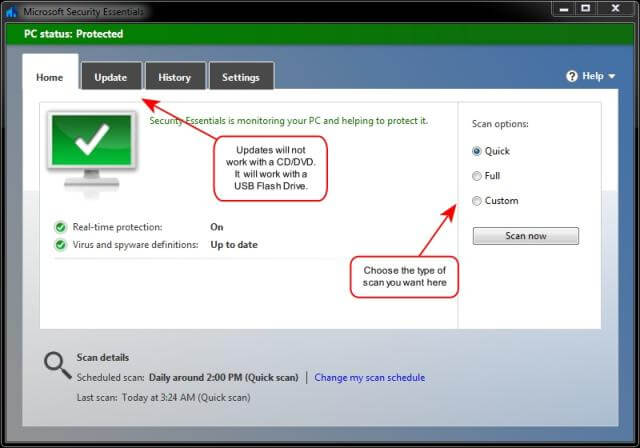Click the Scan details magnifying glass icon
This screenshot has width=640, height=448.
coord(56,365)
